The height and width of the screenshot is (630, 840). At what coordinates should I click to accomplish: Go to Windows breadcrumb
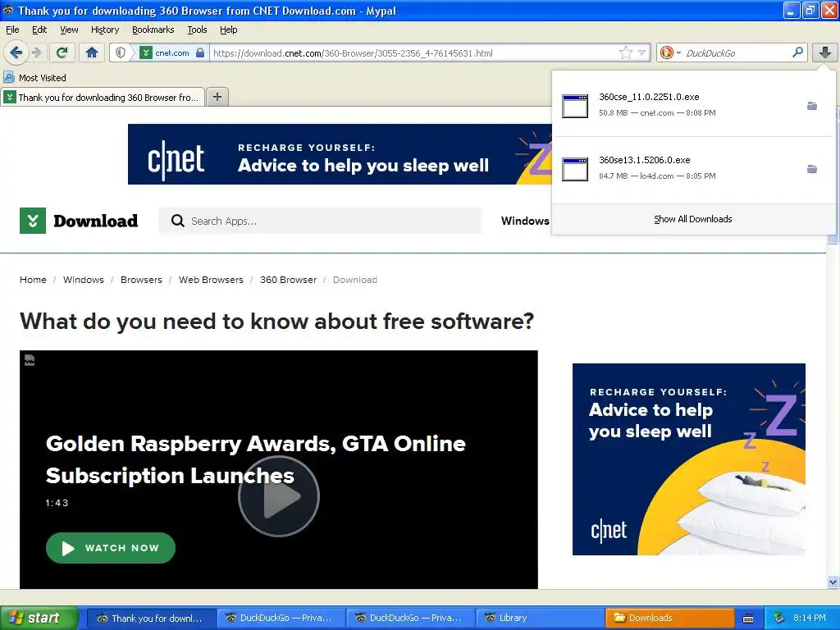point(84,280)
